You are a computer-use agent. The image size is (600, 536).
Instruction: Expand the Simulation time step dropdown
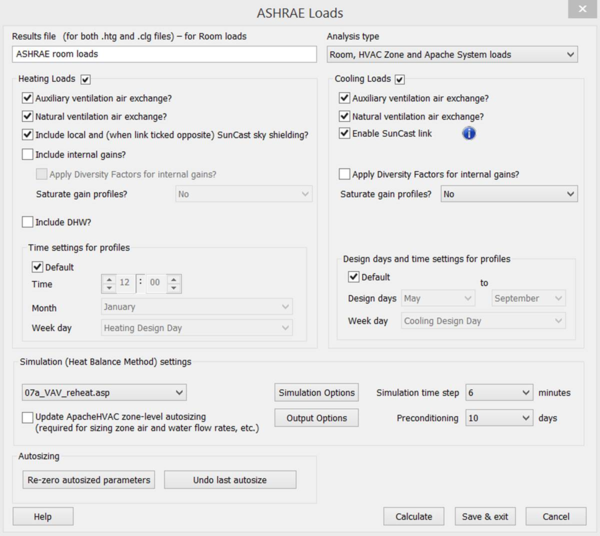pyautogui.click(x=498, y=392)
